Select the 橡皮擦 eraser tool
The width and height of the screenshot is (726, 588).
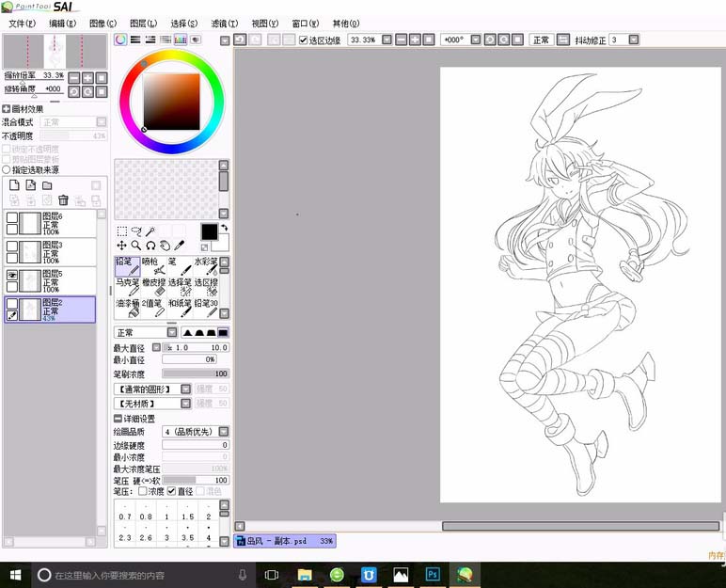pos(153,287)
